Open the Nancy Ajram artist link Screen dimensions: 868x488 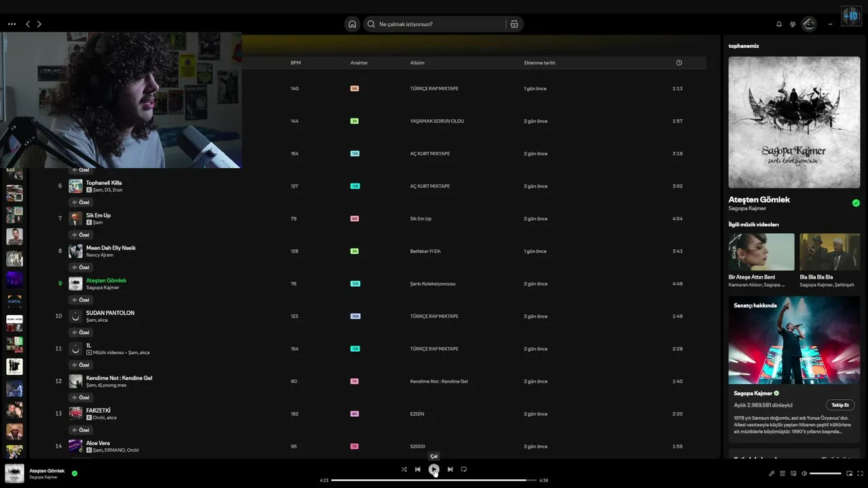100,255
